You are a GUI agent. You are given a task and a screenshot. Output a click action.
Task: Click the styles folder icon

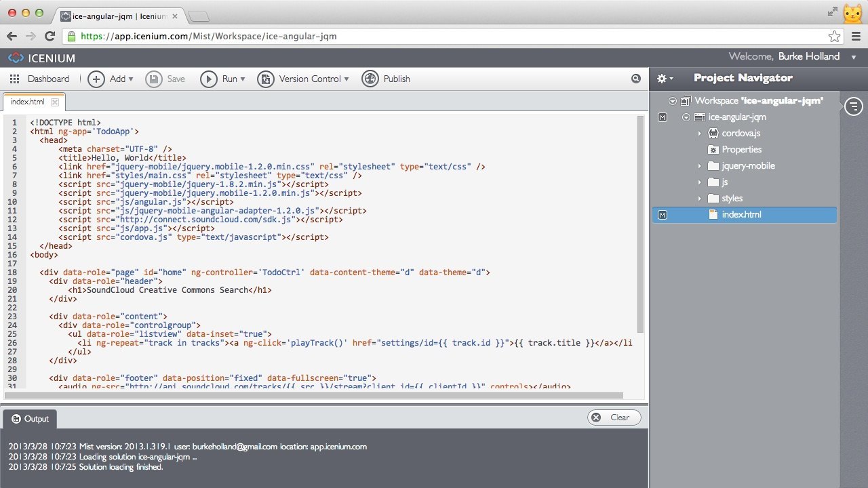pos(713,199)
